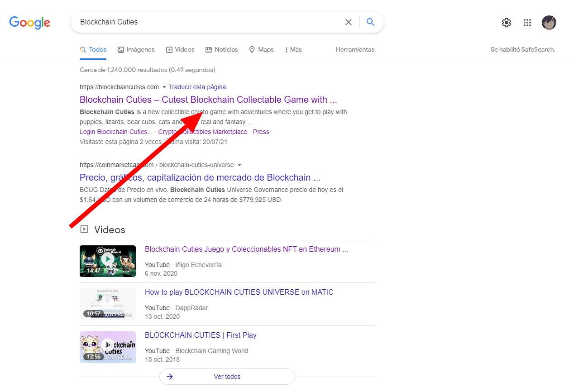Click the blockchaincuties.com URL text

(x=119, y=87)
